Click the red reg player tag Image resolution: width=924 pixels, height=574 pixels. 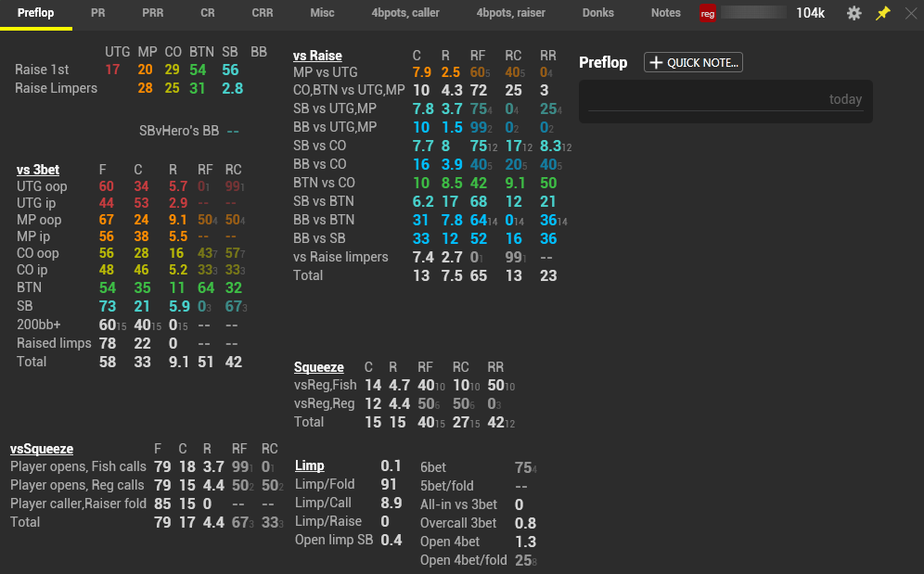tap(708, 14)
